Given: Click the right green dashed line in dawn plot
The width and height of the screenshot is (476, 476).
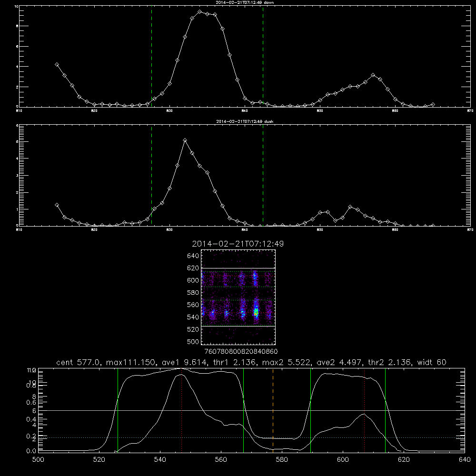Looking at the screenshot, I should tap(263, 56).
